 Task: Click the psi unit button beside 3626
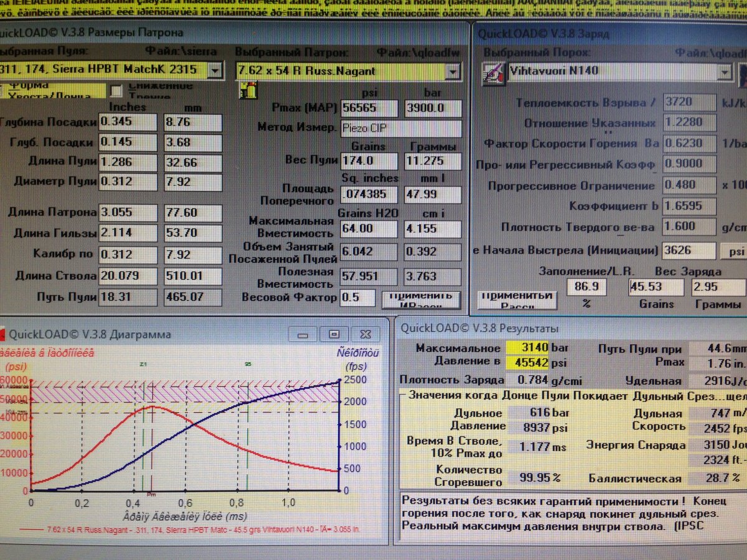coord(733,251)
